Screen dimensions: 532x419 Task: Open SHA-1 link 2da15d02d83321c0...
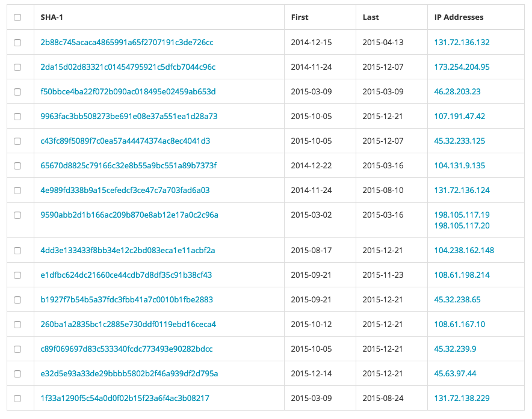tap(128, 67)
